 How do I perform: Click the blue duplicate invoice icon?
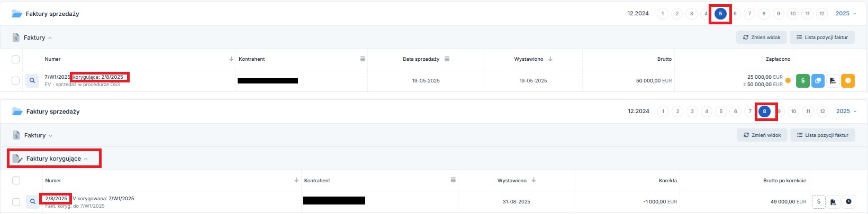(818, 81)
